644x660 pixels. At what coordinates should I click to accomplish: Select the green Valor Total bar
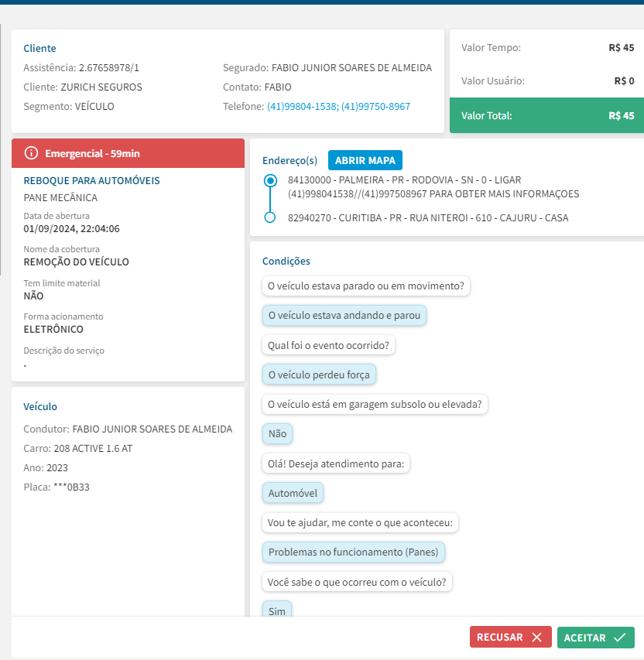(x=546, y=116)
